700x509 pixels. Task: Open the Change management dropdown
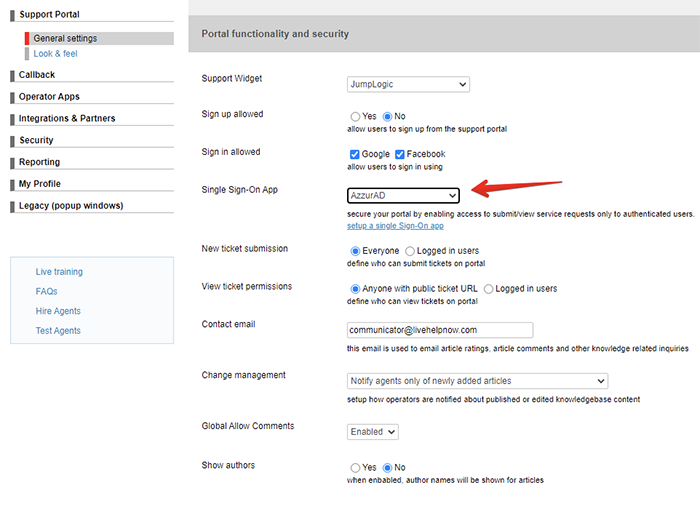tap(477, 381)
